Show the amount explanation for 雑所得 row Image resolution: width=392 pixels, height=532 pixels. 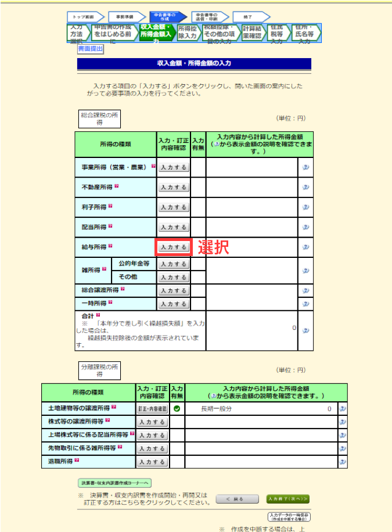pyautogui.click(x=305, y=271)
